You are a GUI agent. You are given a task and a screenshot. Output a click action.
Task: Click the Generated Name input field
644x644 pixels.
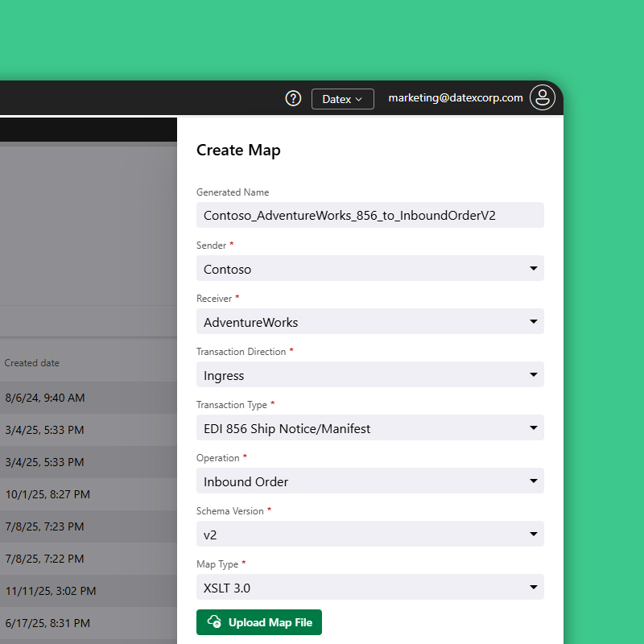pos(369,215)
